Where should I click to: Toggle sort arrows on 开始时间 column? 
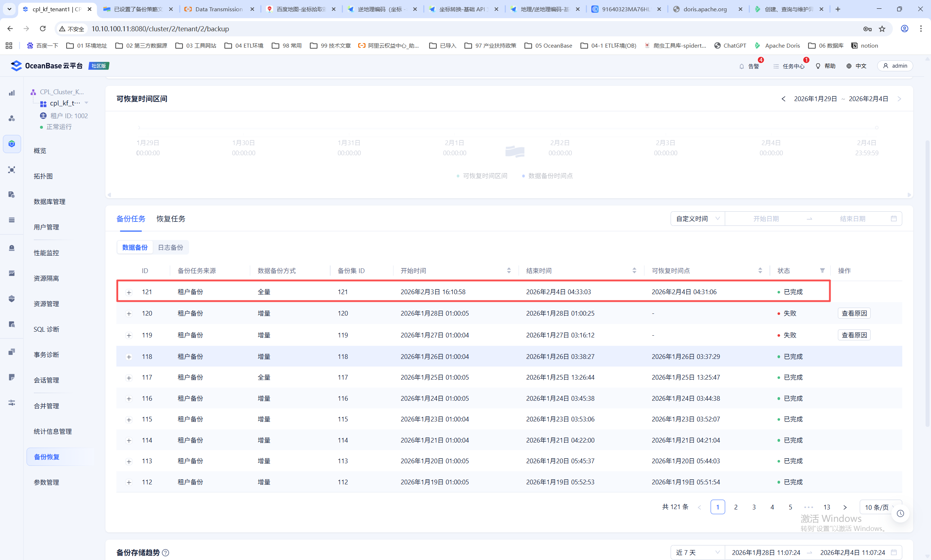click(509, 271)
